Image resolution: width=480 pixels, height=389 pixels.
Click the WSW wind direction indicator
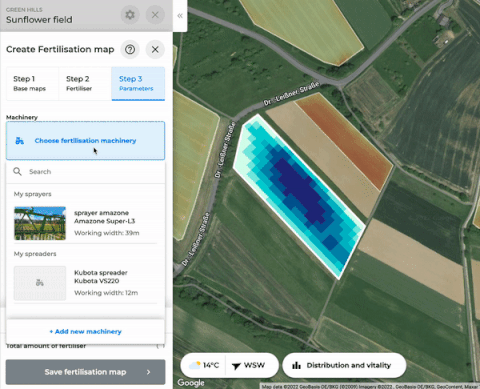tap(250, 365)
